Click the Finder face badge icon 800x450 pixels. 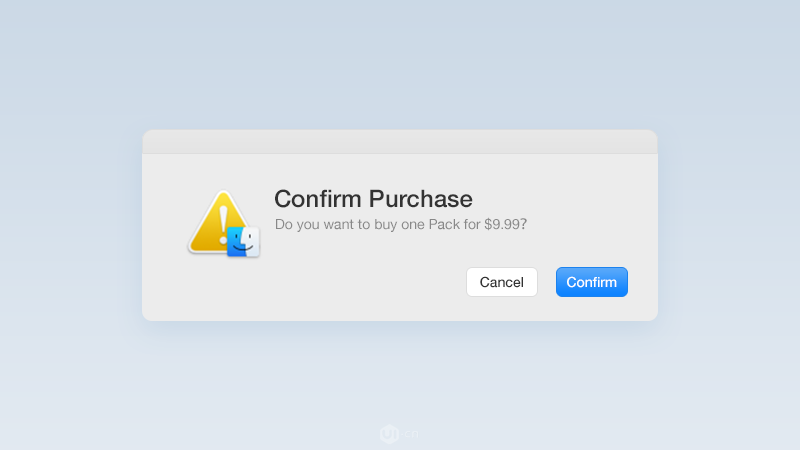pyautogui.click(x=243, y=242)
